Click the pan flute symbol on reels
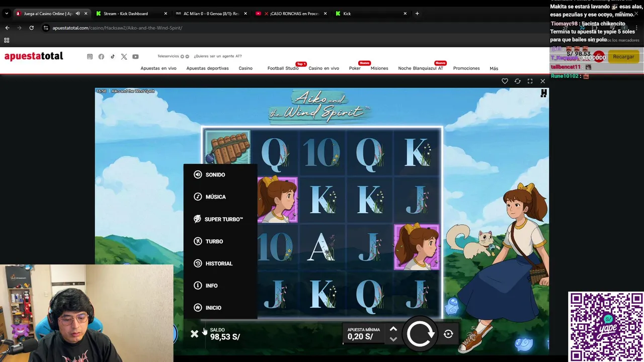The height and width of the screenshot is (362, 644). [x=227, y=147]
